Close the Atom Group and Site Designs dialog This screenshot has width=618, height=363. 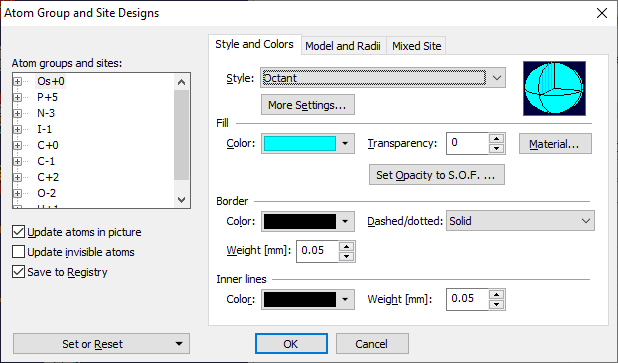601,13
